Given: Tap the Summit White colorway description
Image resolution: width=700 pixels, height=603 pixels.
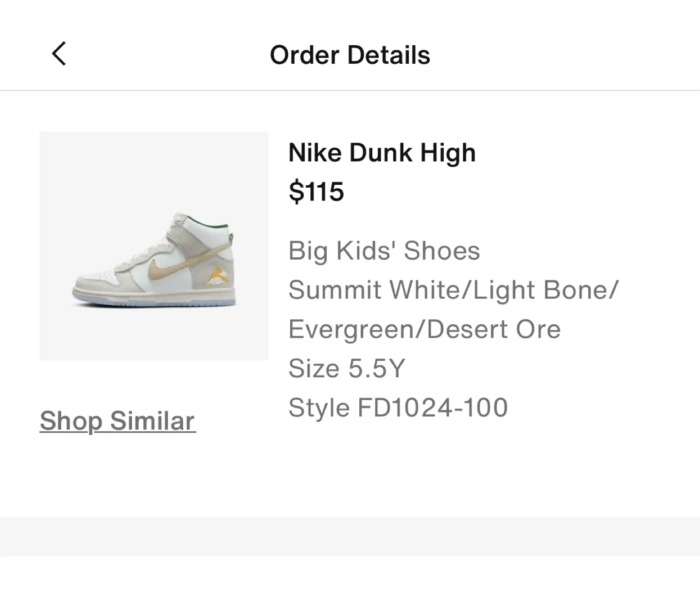Looking at the screenshot, I should click(453, 289).
